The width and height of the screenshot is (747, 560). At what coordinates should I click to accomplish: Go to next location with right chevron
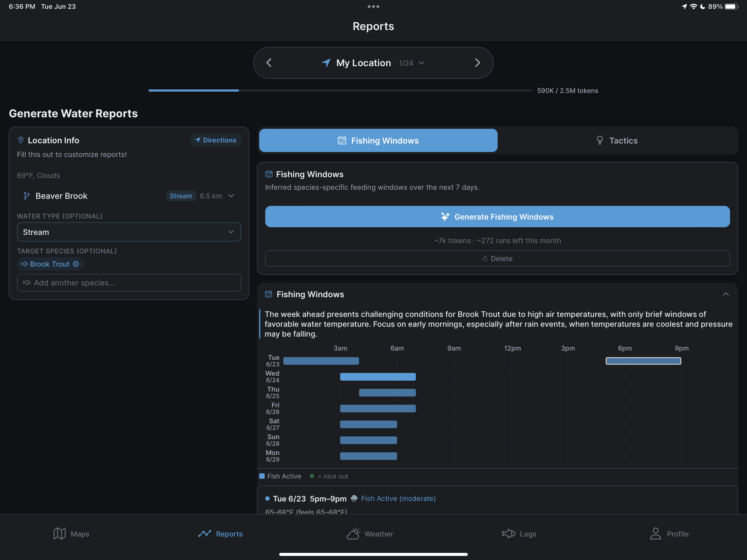(x=477, y=63)
